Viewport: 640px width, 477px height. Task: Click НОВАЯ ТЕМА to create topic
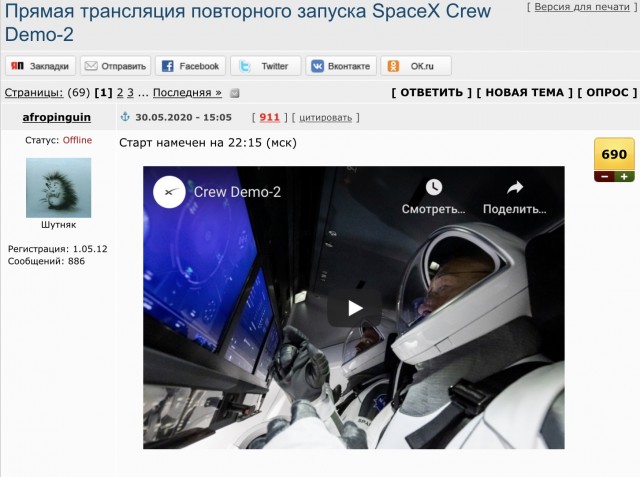coord(524,93)
